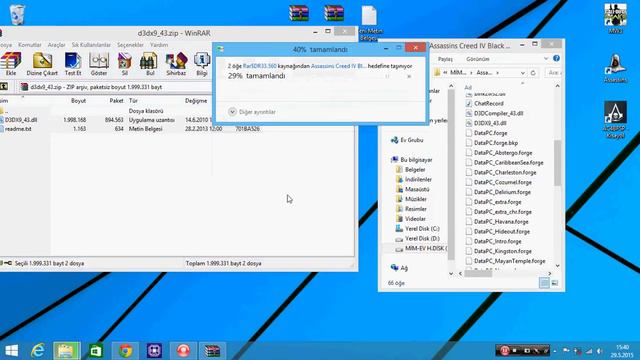The height and width of the screenshot is (360, 640).
Task: Pause the file transfer in progress dialog
Action: [387, 76]
